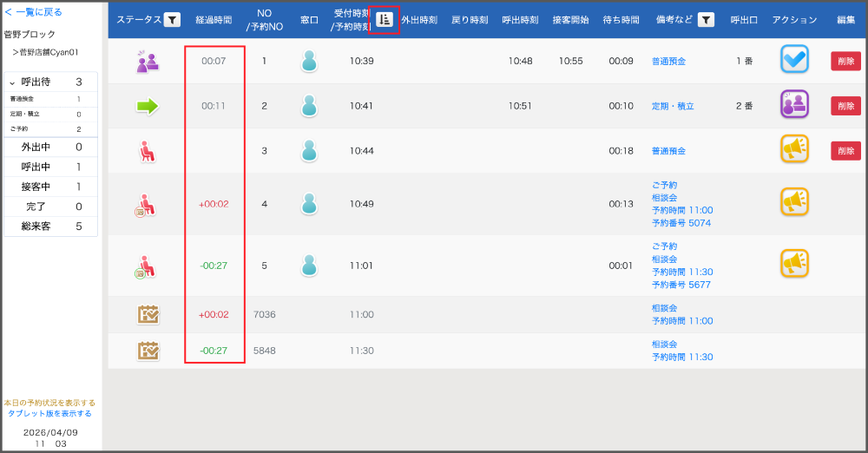This screenshot has height=453, width=868.
Task: Click the green arrow status icon in row 2
Action: tap(148, 106)
